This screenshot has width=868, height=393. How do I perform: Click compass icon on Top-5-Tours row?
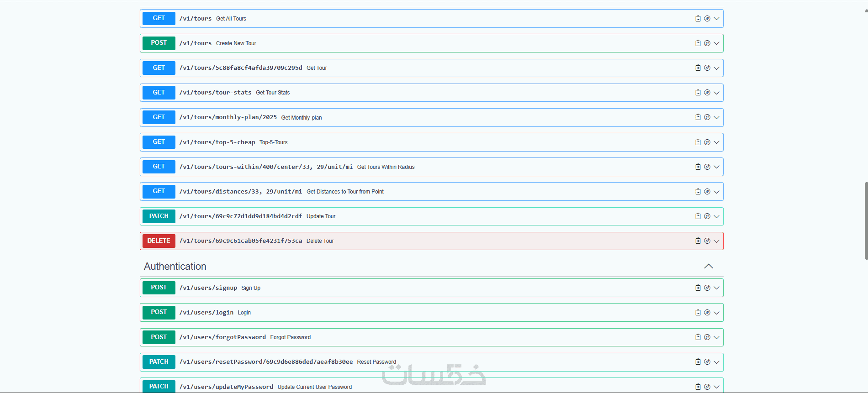707,142
